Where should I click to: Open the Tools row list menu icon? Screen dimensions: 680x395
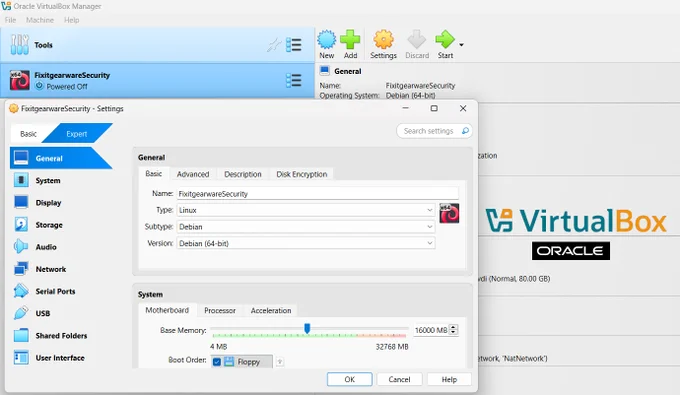(x=294, y=45)
